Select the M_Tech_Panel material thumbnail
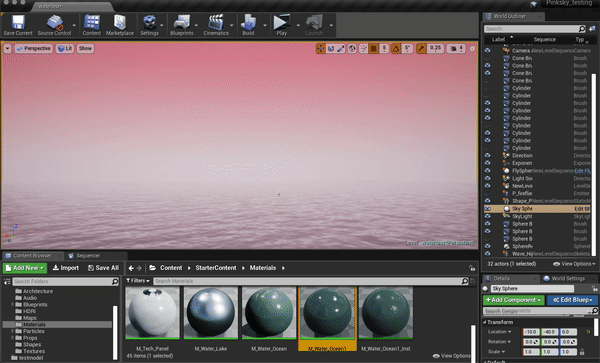This screenshot has height=363, width=600. point(152,313)
